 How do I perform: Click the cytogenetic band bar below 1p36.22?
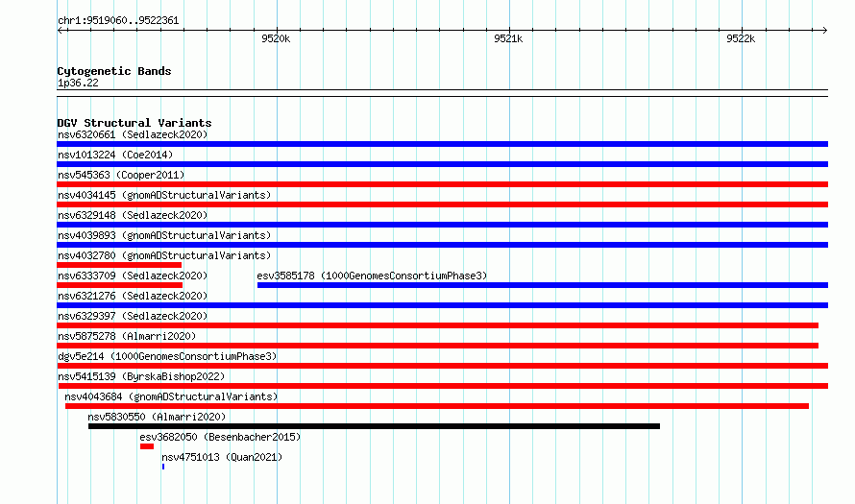442,93
